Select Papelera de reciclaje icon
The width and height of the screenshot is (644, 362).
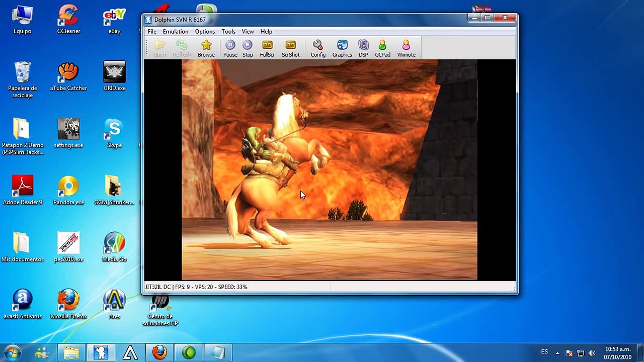[22, 79]
